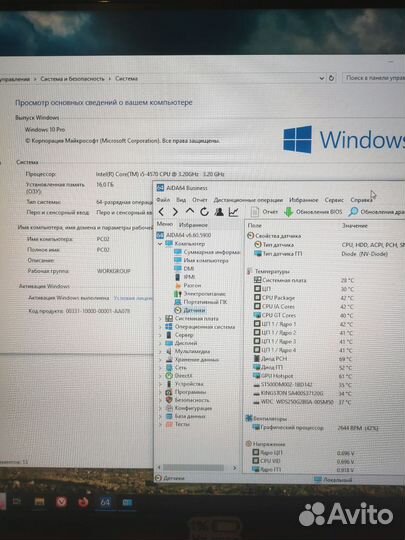This screenshot has width=405, height=540.
Task: Switch to the Меню tab in side panel
Action: pyautogui.click(x=165, y=224)
